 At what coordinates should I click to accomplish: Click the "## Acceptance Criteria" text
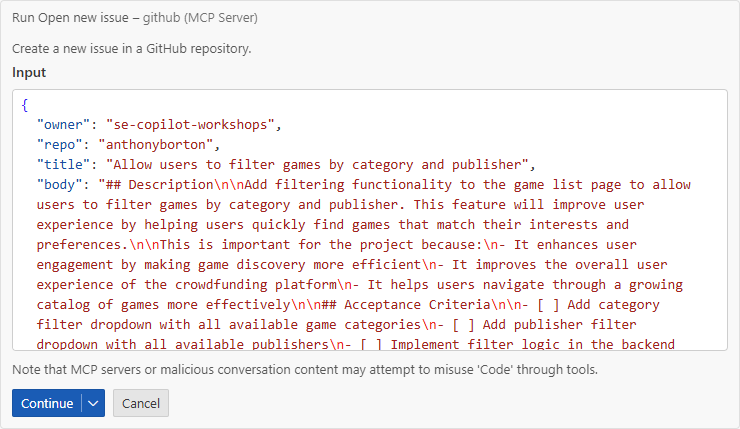coord(406,304)
